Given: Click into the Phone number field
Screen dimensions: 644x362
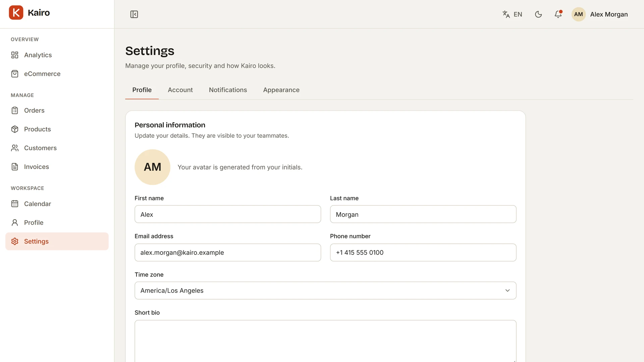Looking at the screenshot, I should point(423,252).
